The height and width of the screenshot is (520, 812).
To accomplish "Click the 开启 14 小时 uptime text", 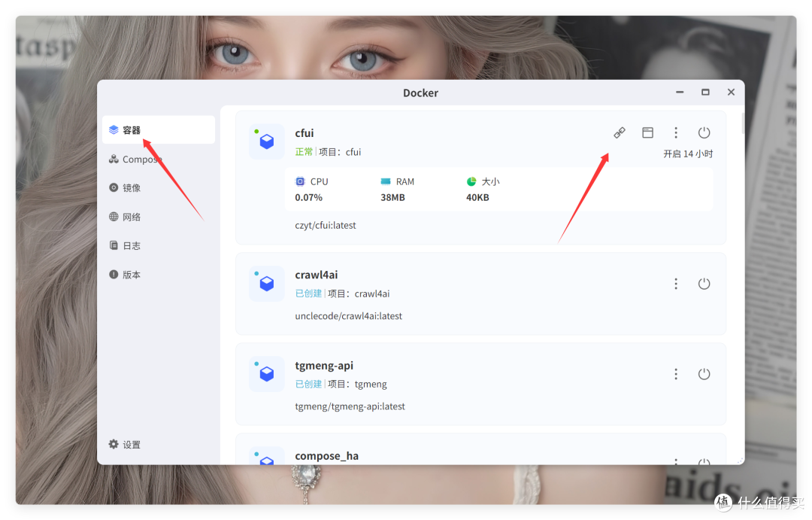I will 688,154.
